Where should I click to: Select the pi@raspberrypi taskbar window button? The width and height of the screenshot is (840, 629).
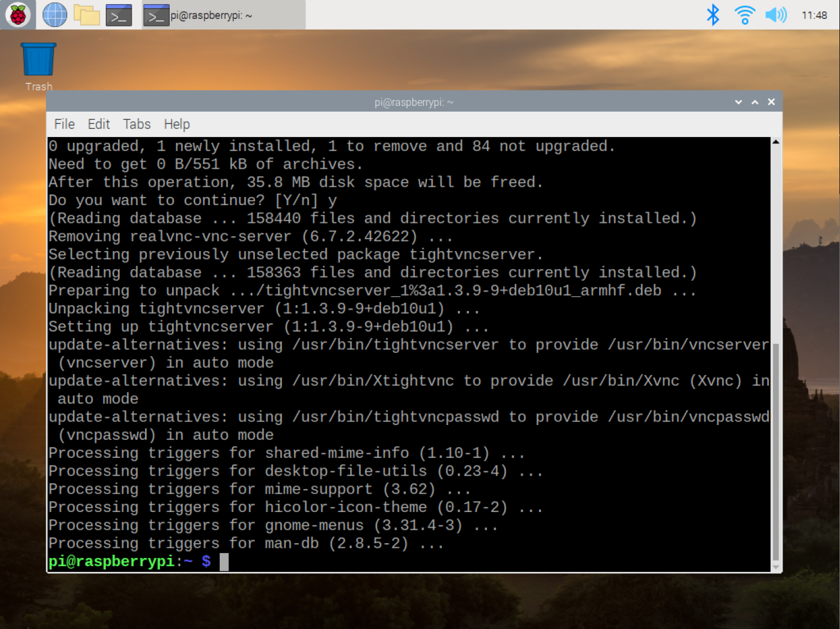pos(224,15)
